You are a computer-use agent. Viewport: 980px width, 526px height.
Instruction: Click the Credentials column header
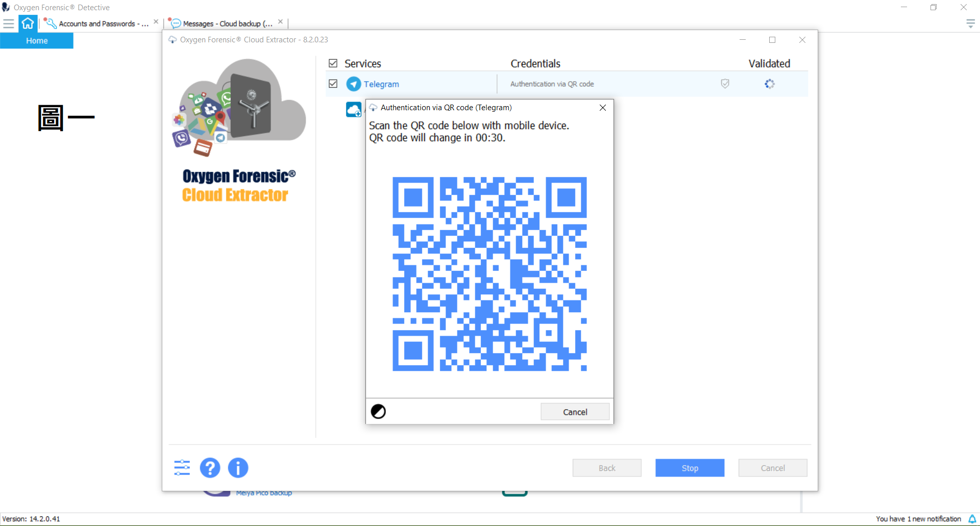(x=535, y=64)
